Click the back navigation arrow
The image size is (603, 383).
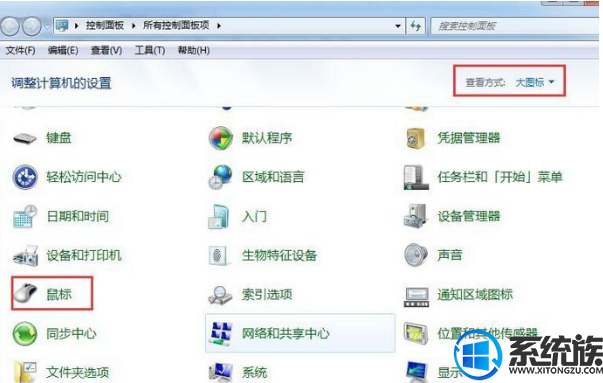10,26
